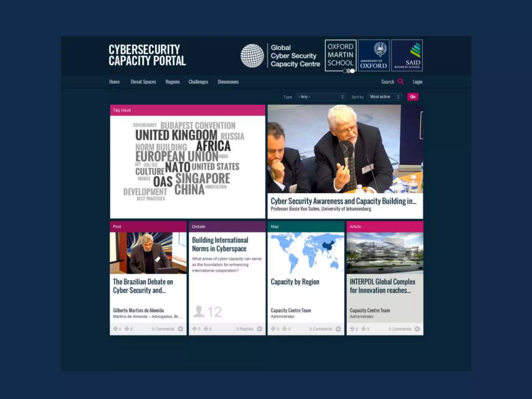Image resolution: width=532 pixels, height=399 pixels.
Task: Click the Login link
Action: [417, 82]
